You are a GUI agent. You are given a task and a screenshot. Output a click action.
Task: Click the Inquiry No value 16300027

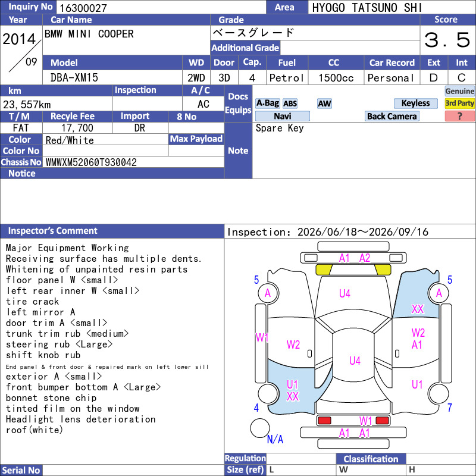[x=83, y=8]
